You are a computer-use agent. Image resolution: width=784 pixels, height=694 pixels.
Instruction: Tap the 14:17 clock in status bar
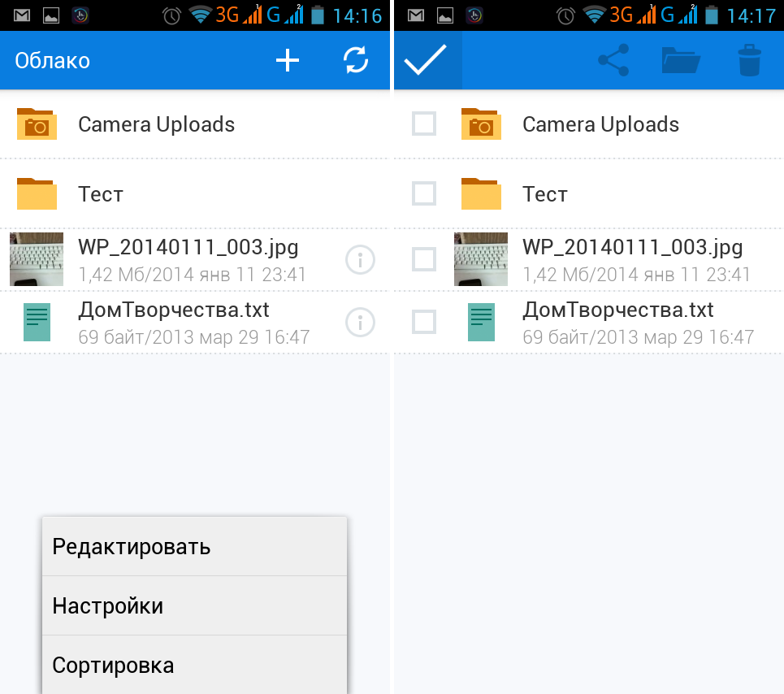(x=751, y=16)
